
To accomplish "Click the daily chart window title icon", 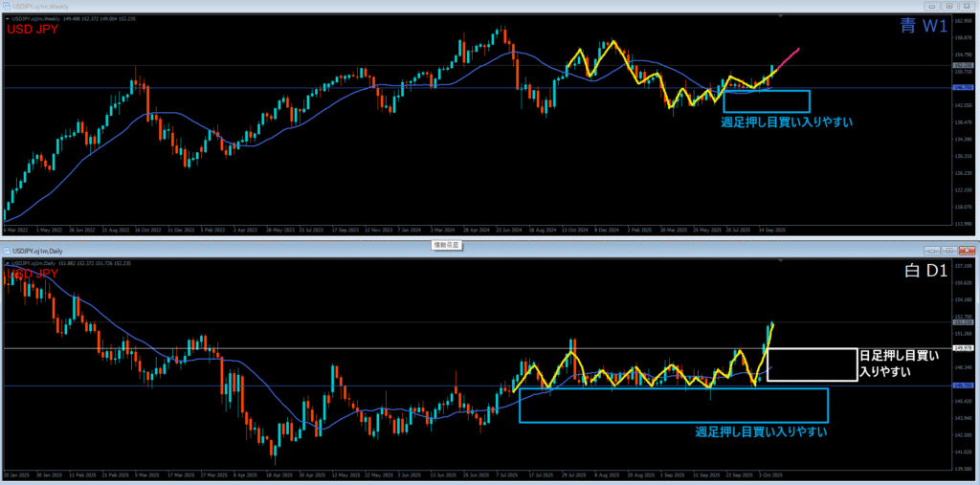I will 6,252.
